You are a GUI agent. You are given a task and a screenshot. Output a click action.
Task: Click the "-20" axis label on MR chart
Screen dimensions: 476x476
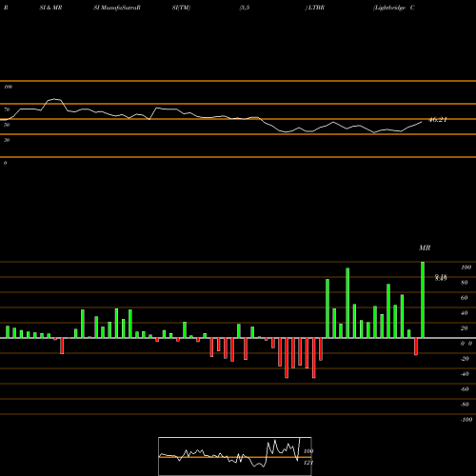(465, 359)
